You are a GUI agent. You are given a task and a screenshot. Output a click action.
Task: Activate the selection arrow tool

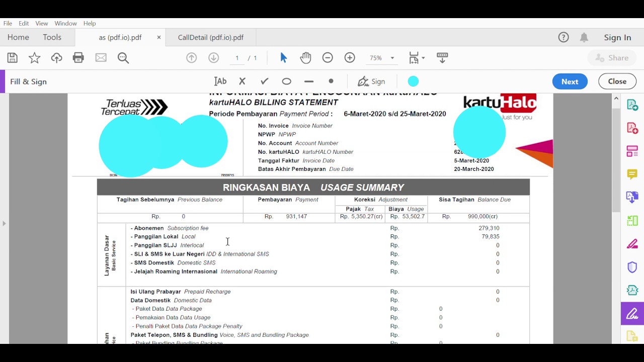[x=283, y=58]
